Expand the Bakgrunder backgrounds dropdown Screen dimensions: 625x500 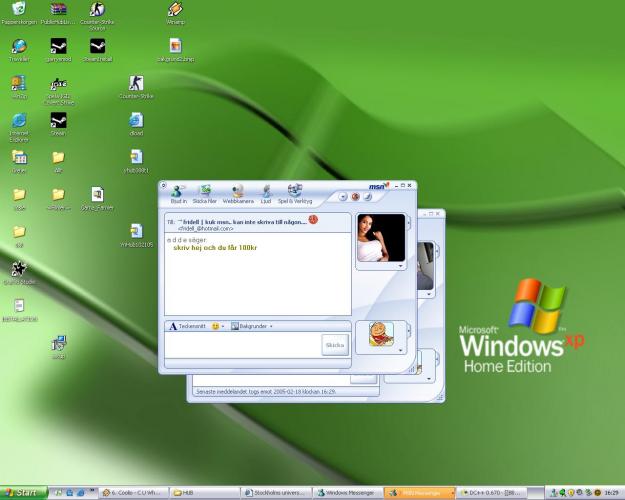click(x=271, y=326)
